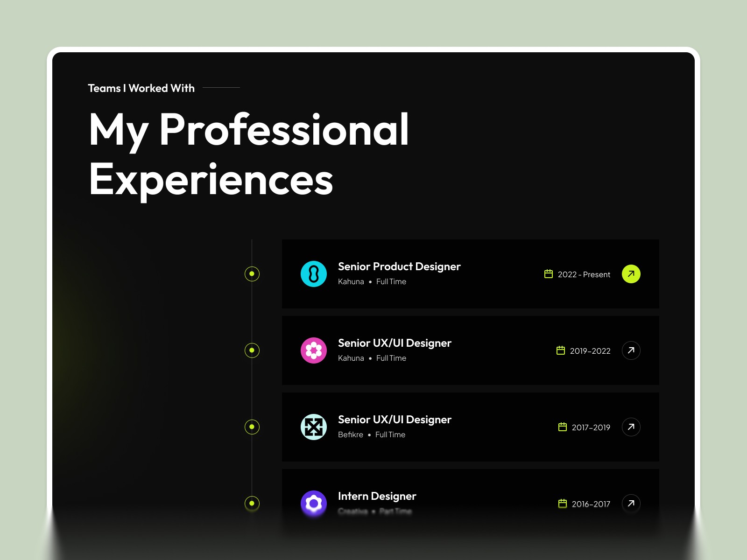Viewport: 747px width, 560px height.
Task: Click Senior UX/UI Designer title at Kahuna
Action: (395, 343)
